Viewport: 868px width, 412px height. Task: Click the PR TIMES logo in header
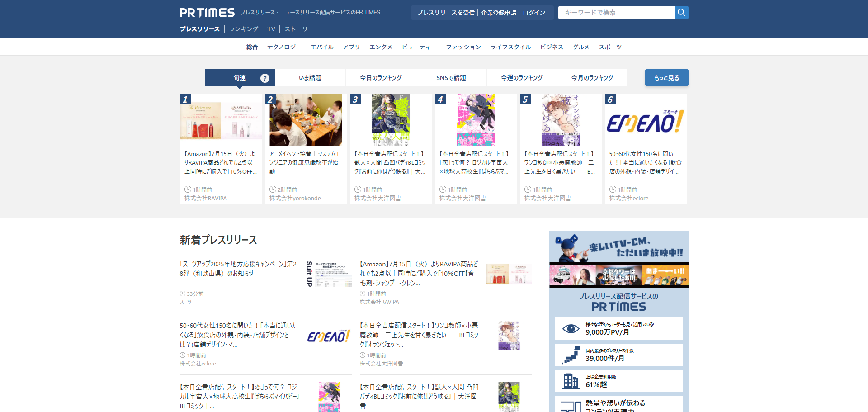207,13
